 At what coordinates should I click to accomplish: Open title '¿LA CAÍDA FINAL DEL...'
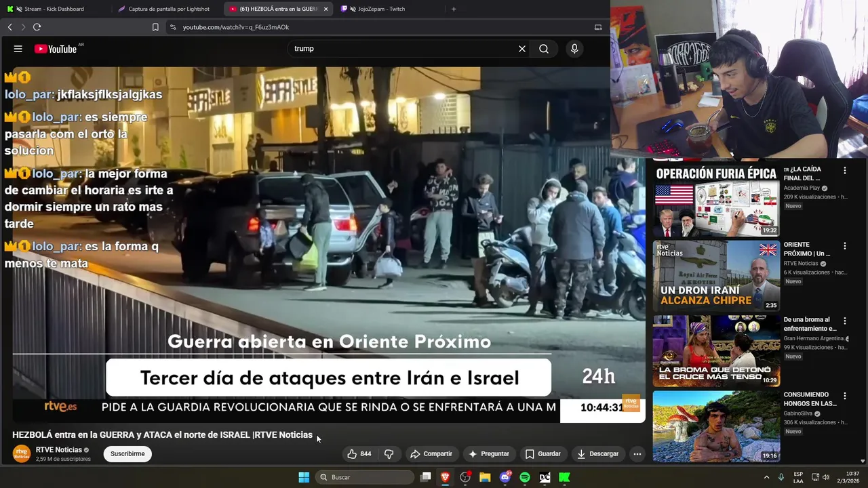click(803, 174)
